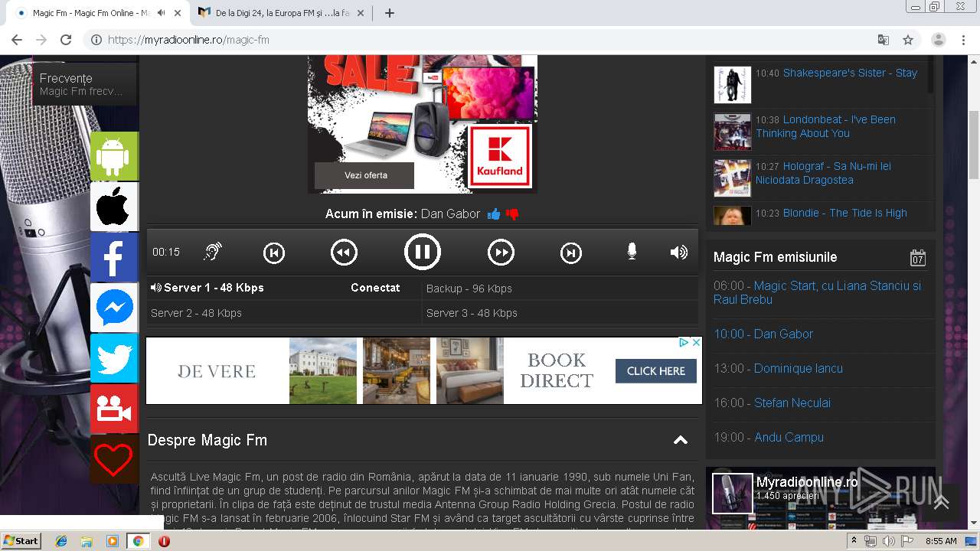Click the red video camera sidebar icon
This screenshot has width=980, height=551.
click(114, 409)
